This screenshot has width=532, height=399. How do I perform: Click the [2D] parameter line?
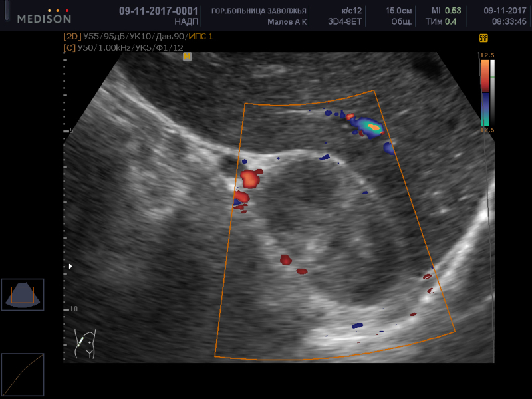pyautogui.click(x=138, y=37)
